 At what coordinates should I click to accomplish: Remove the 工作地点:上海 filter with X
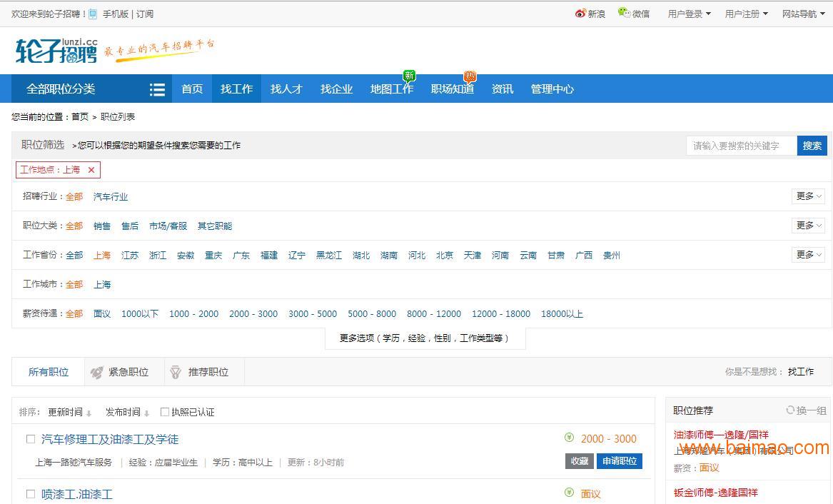(x=91, y=170)
